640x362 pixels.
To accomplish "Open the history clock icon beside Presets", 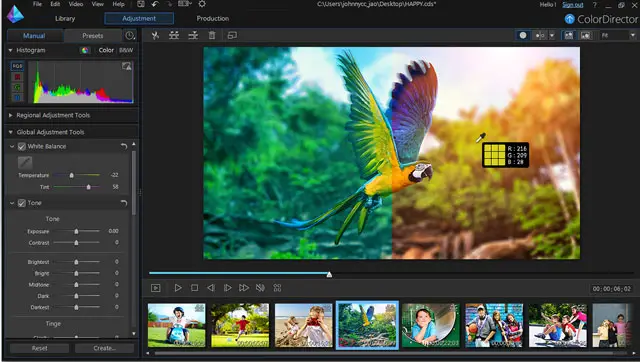I will [x=130, y=36].
